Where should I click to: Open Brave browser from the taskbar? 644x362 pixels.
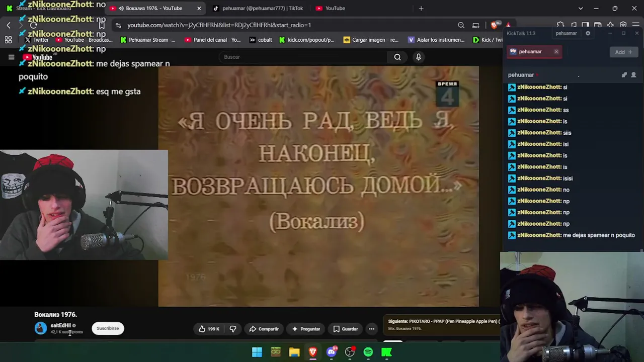(x=312, y=352)
